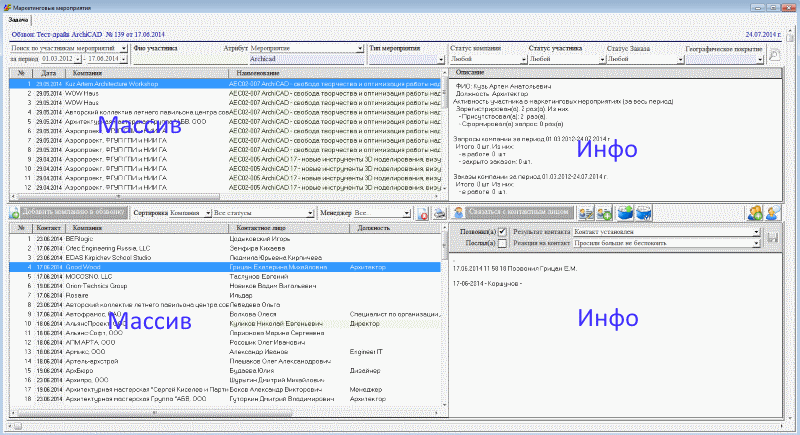Click the floppy disk save icon
Viewport: 800px width, 435px height.
(x=772, y=237)
